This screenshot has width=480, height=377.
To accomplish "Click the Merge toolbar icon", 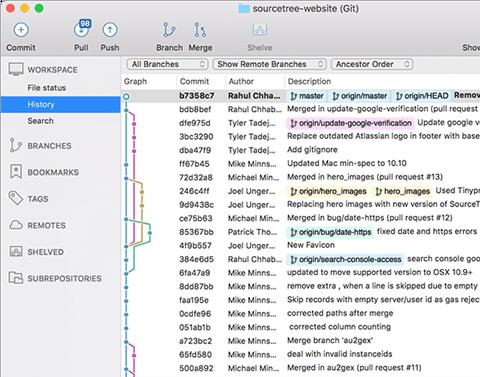I will [x=200, y=30].
